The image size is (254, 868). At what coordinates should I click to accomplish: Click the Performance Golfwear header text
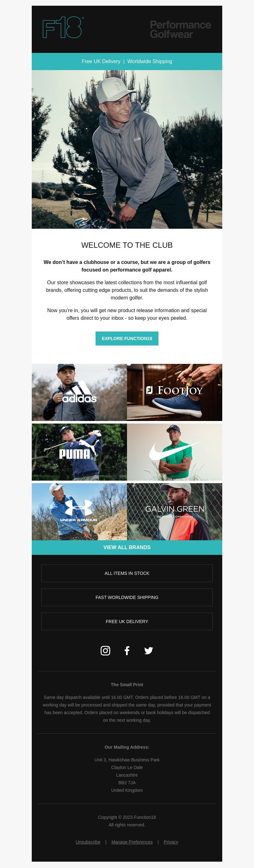pyautogui.click(x=180, y=29)
